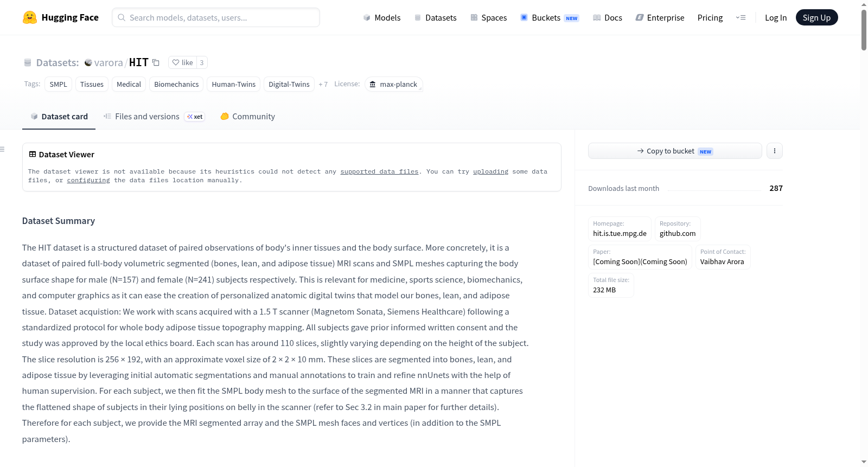Click the Tissues tag
The height and width of the screenshot is (467, 868).
click(92, 84)
